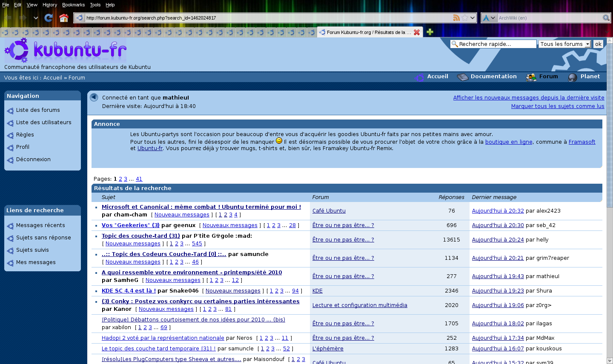Click Marquer tous les sujets comme lus

(x=558, y=106)
